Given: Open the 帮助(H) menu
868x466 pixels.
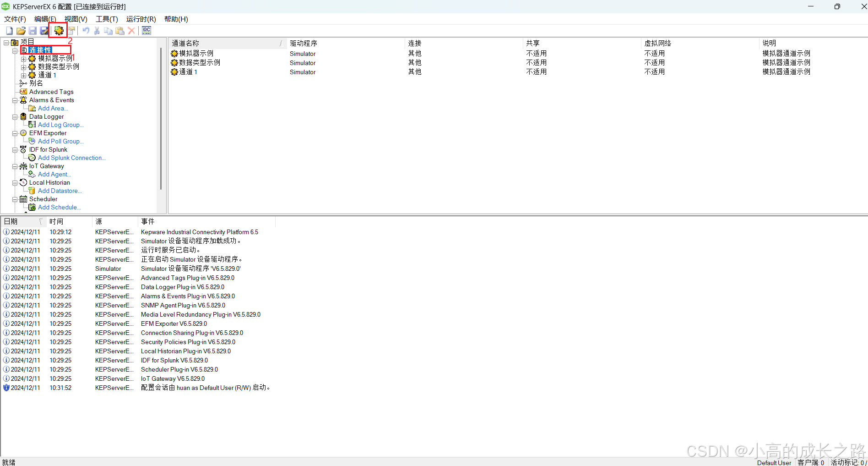Looking at the screenshot, I should pos(176,19).
